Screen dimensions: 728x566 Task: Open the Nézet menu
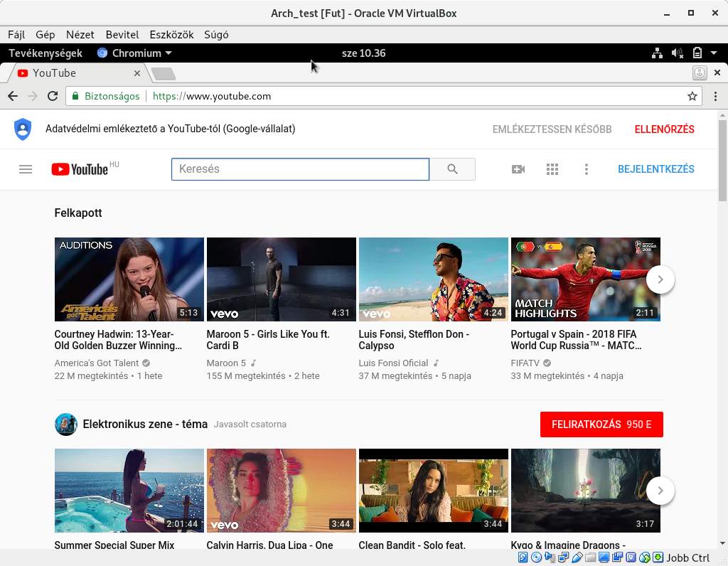[80, 35]
